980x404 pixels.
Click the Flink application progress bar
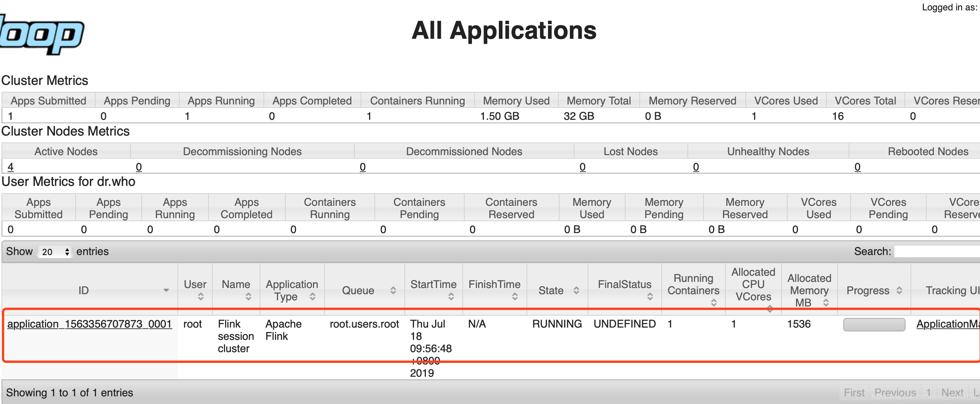[x=874, y=325]
